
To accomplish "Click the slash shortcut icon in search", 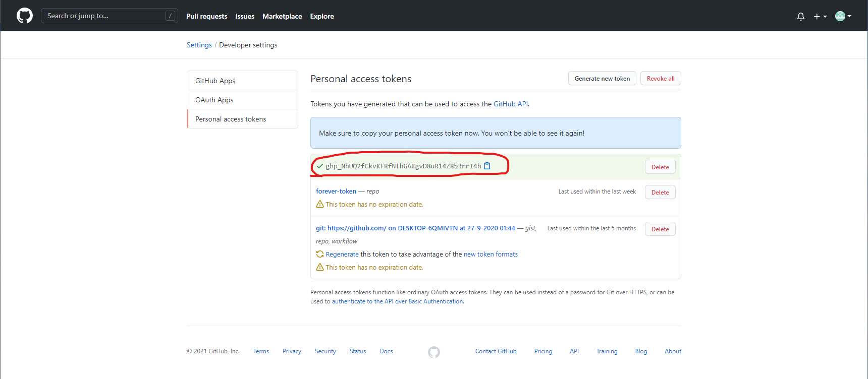I will click(170, 16).
